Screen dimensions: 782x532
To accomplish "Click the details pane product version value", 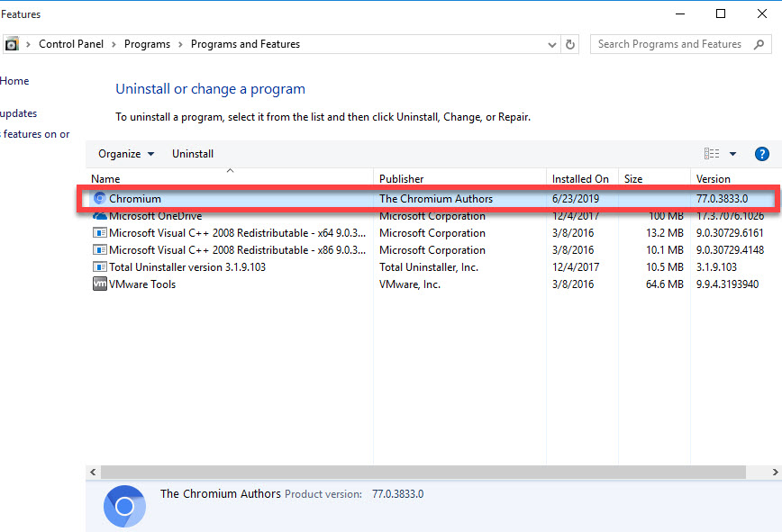I will (x=398, y=493).
